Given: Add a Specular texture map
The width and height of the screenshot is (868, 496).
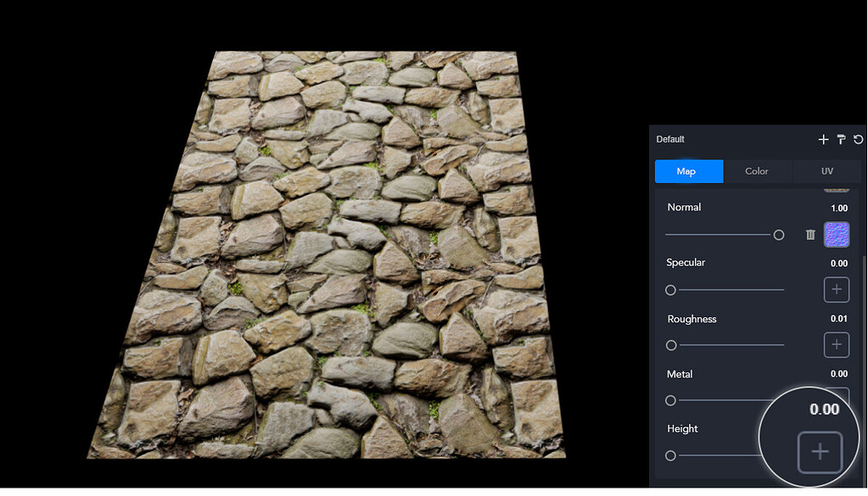Looking at the screenshot, I should (836, 289).
